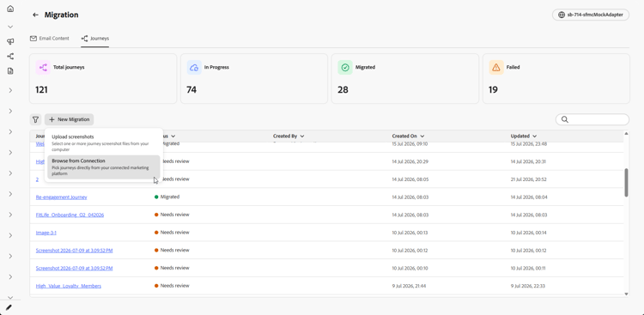This screenshot has width=644, height=315.
Task: Click Needs review status of FitLife_Onboarding row
Action: pyautogui.click(x=172, y=215)
